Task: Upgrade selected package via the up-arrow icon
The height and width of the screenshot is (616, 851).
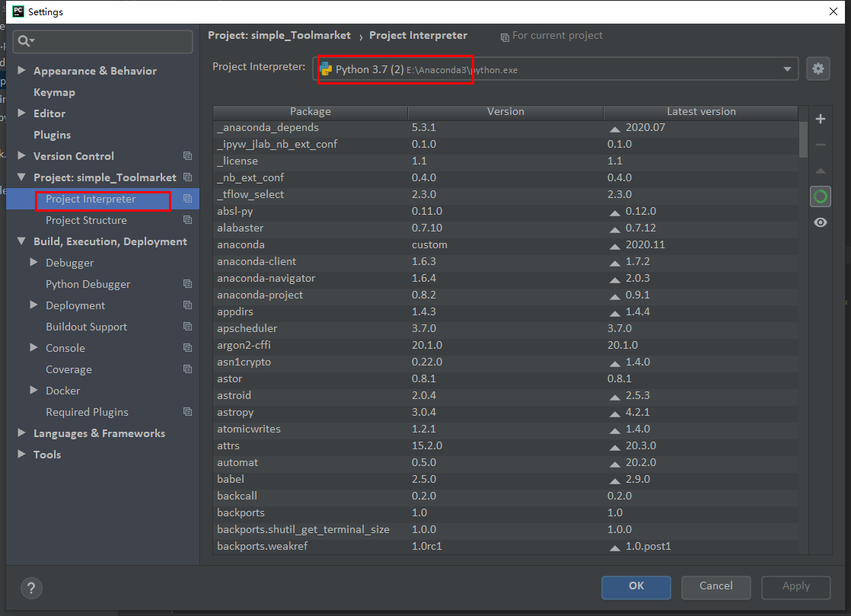Action: pos(820,171)
